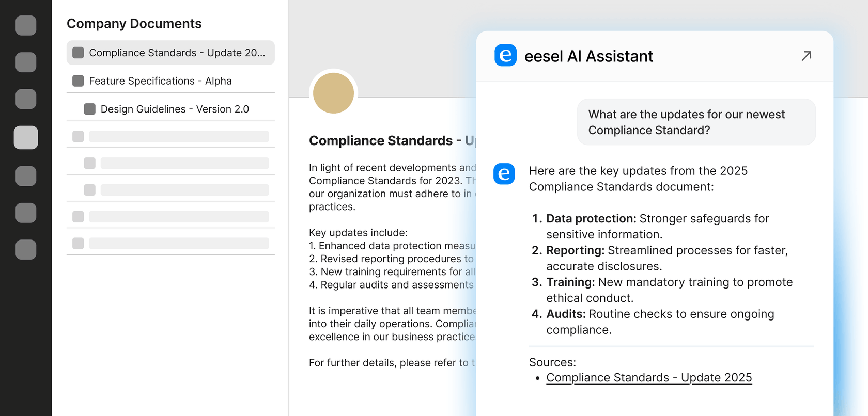Click the icon beside Design Guidelines entry

pos(89,109)
